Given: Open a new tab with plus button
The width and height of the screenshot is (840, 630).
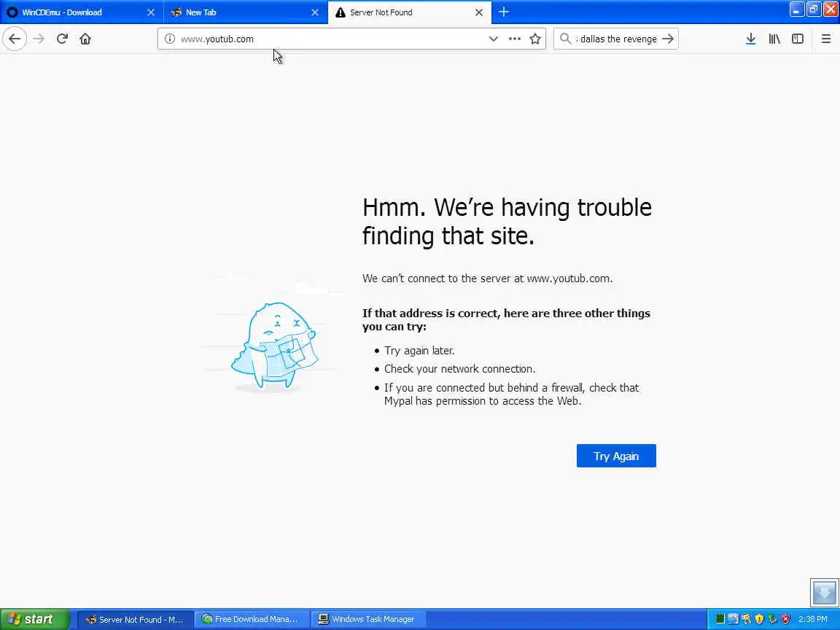Looking at the screenshot, I should pos(504,12).
